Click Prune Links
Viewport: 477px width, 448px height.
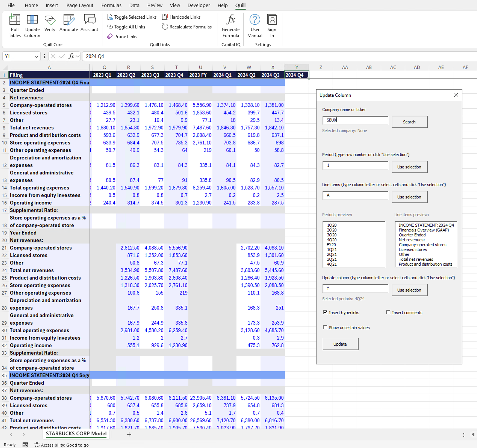click(122, 36)
